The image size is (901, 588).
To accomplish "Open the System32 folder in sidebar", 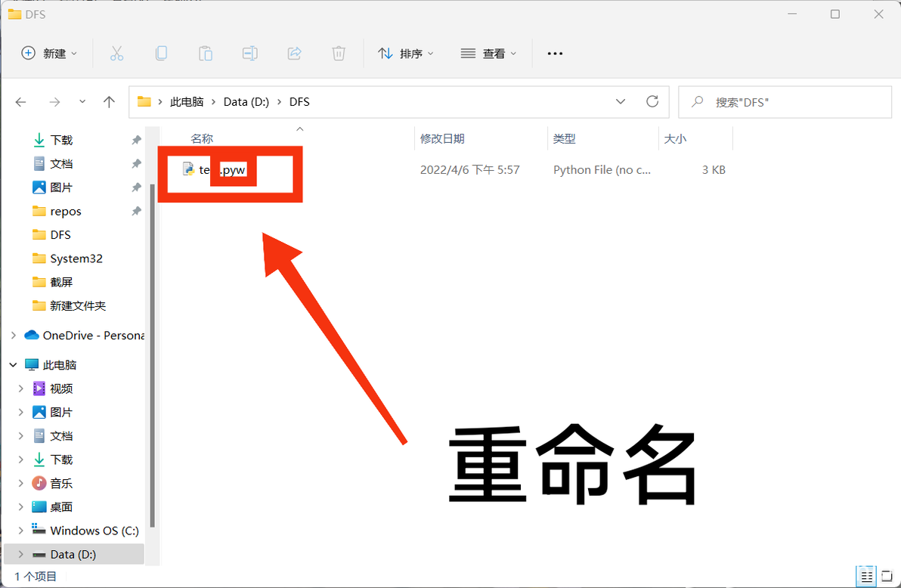I will [76, 258].
